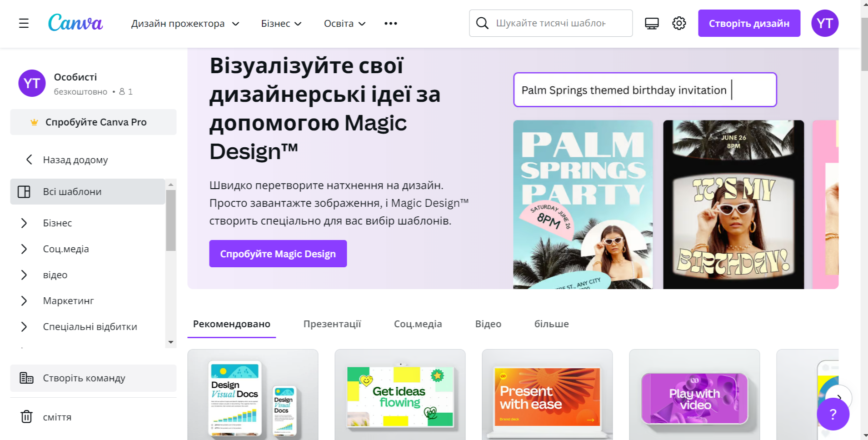Select the Рекомендовано tab
Image resolution: width=868 pixels, height=440 pixels.
tap(232, 324)
